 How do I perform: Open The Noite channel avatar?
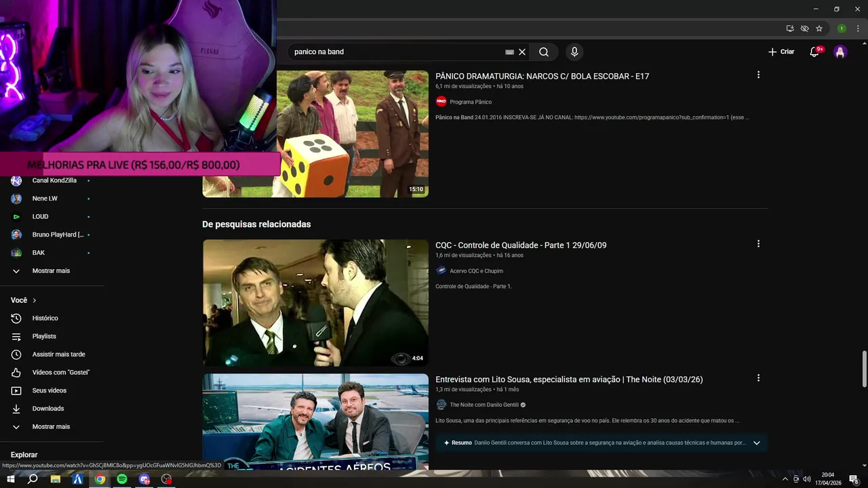click(x=441, y=405)
